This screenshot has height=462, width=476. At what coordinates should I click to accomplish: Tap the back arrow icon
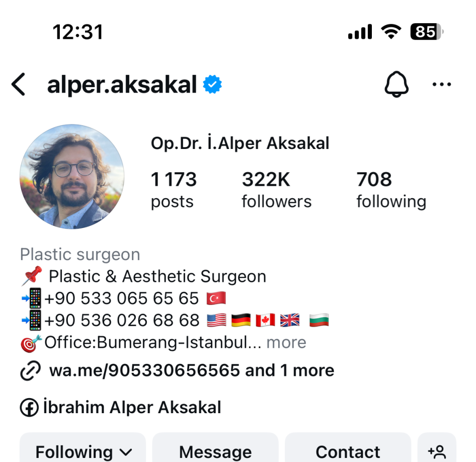pos(18,85)
